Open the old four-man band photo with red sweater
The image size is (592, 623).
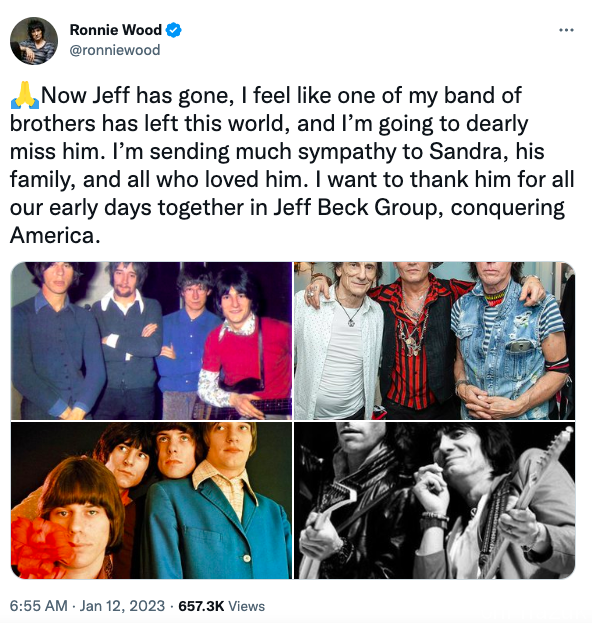coord(151,341)
